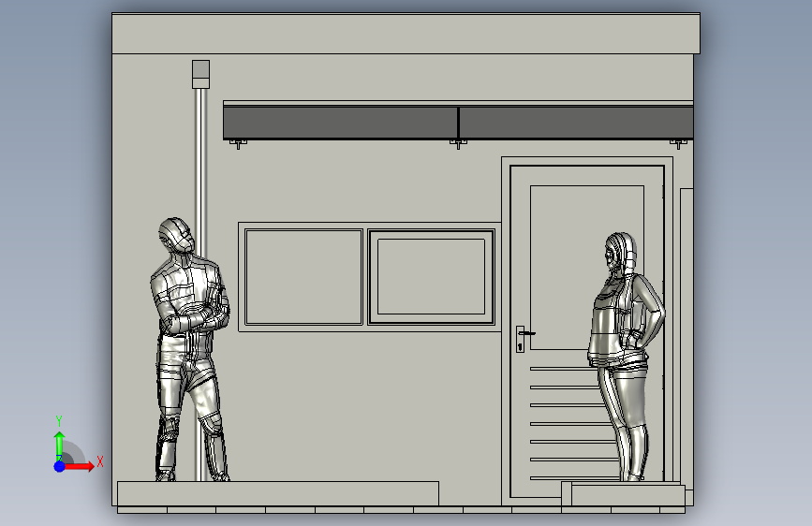The height and width of the screenshot is (526, 812).
Task: Select the right half of the dark awning
Action: [576, 123]
